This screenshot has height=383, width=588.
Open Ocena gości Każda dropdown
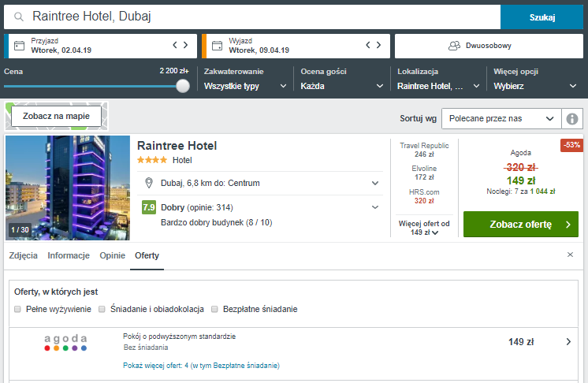pos(341,86)
